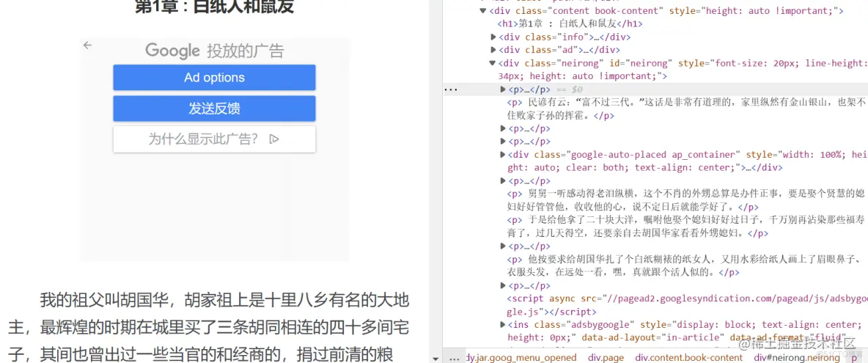Click the Google 投放的广告 header text
Screen dimensions: 868x363
coord(214,51)
